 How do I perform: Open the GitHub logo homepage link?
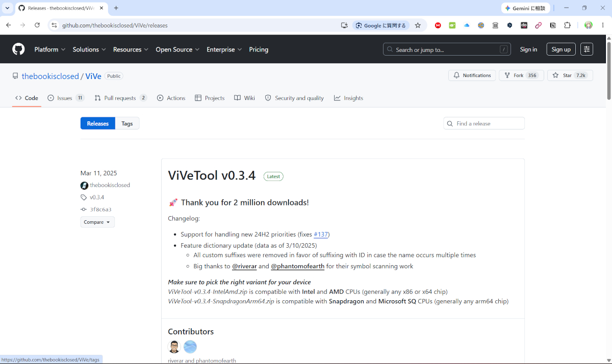[18, 49]
